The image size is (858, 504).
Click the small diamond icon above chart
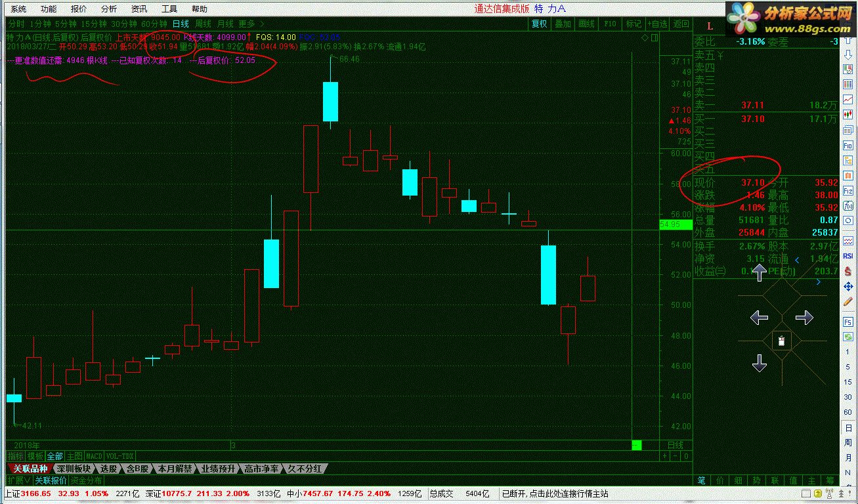point(645,38)
